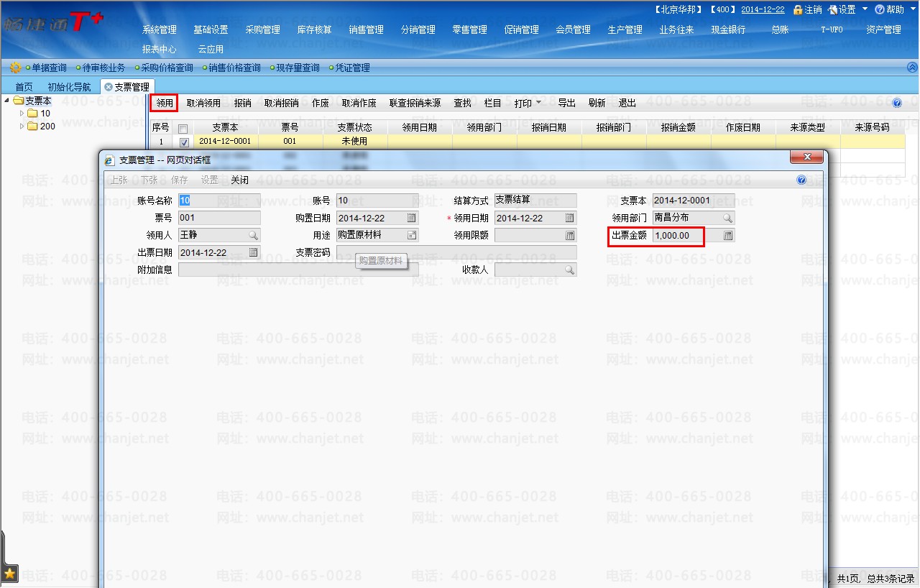Screen dimensions: 920x588
Task: Open the 系统管理 menu
Action: coord(160,30)
